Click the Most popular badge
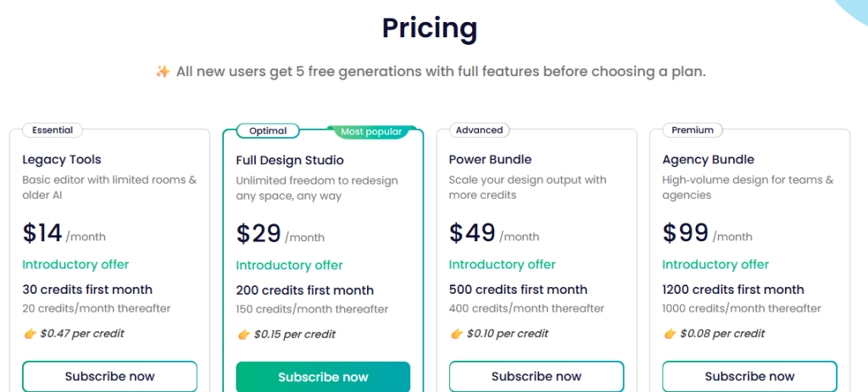Image resolution: width=868 pixels, height=392 pixels. click(x=370, y=131)
